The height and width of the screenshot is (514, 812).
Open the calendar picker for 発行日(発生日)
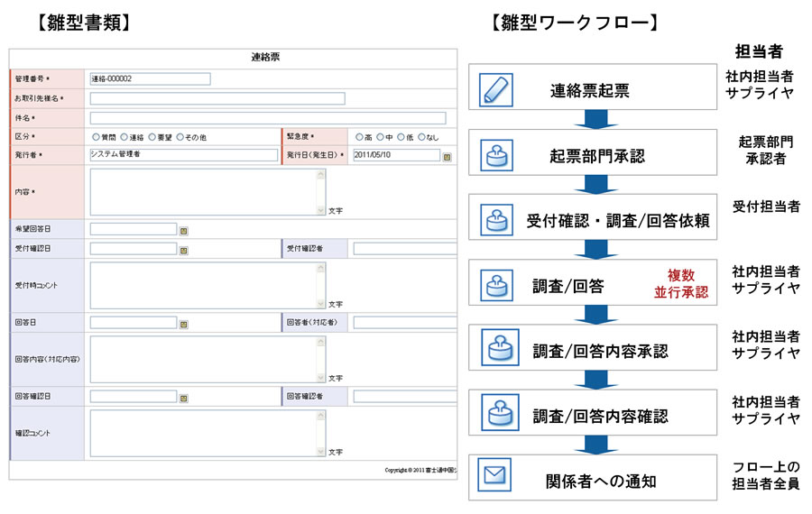pos(447,156)
